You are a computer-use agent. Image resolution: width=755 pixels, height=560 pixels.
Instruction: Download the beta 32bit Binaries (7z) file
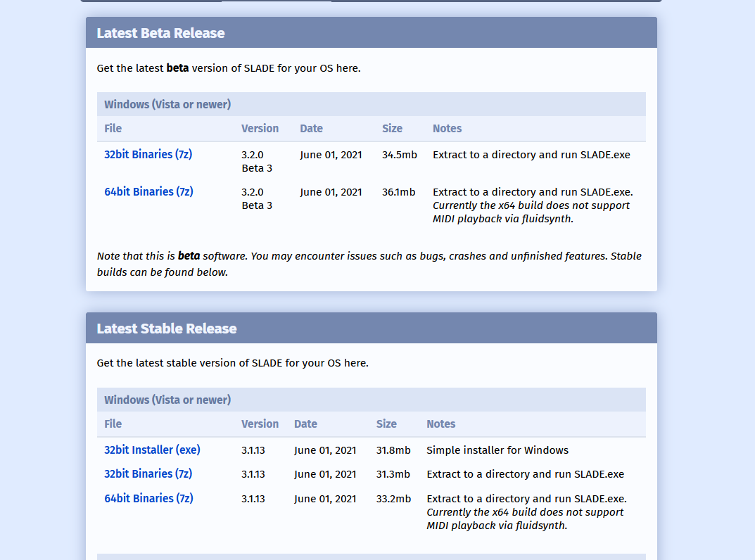(x=148, y=155)
